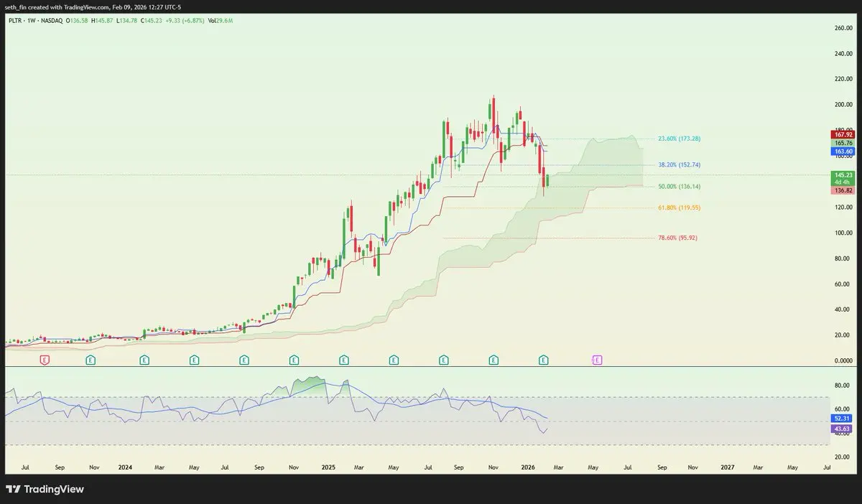Click the red earnings marker in 2023
This screenshot has width=862, height=504.
click(x=45, y=359)
